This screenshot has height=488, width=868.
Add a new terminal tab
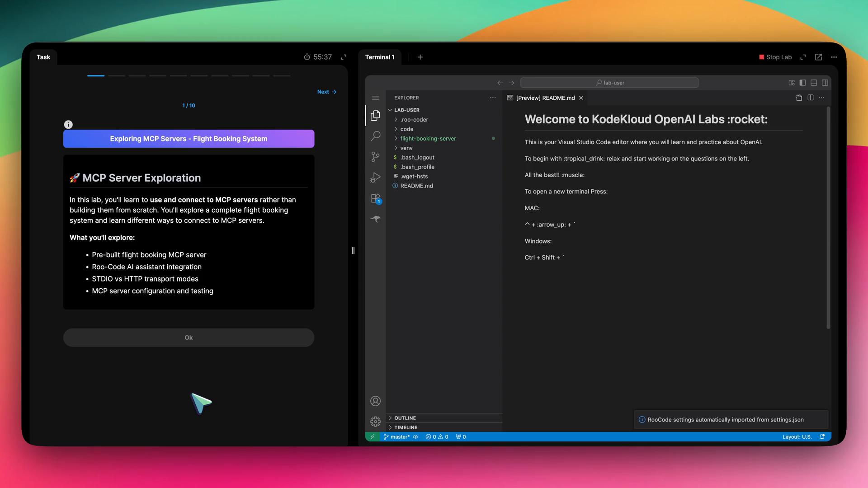[x=420, y=57]
